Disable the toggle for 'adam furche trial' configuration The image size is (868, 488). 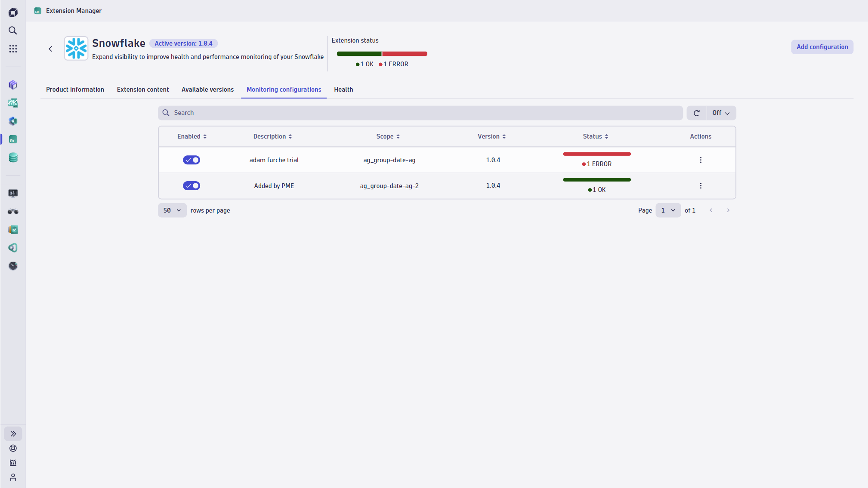click(x=192, y=160)
